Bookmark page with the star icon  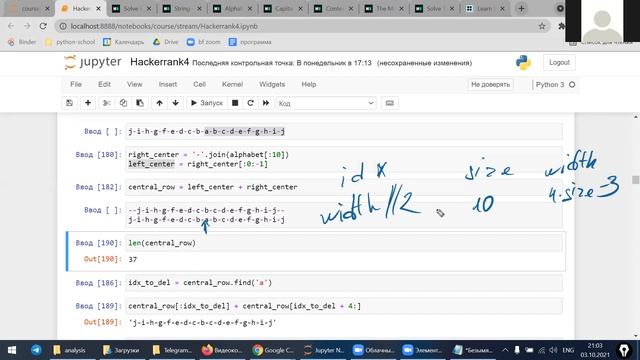(x=542, y=26)
